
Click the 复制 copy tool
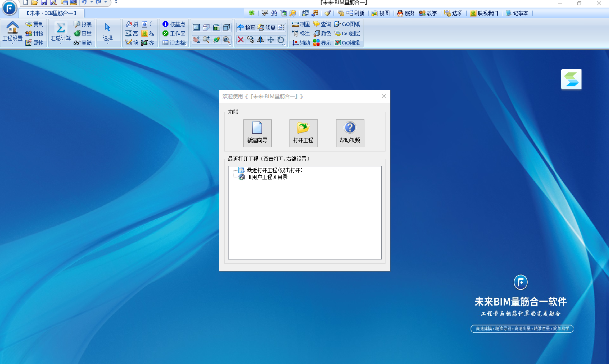(x=34, y=24)
